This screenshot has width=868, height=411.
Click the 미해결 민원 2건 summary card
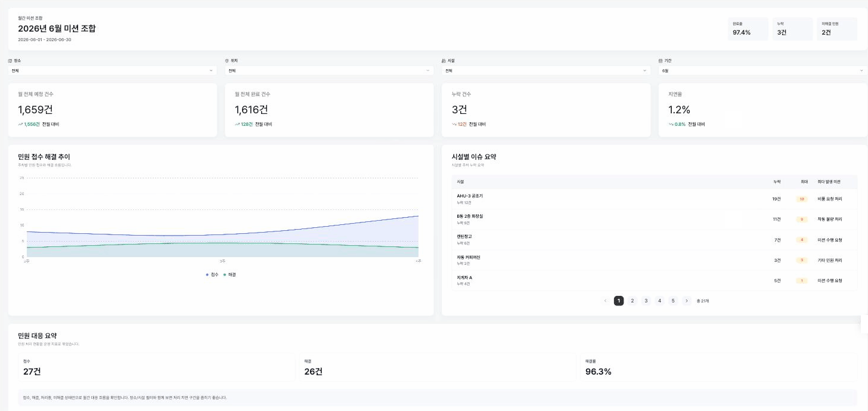click(x=837, y=29)
